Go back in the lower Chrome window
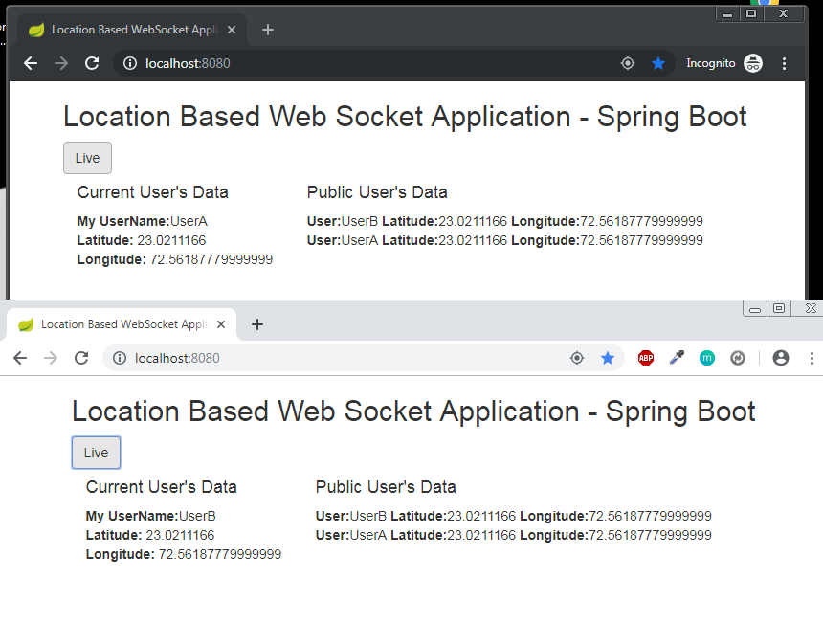Screen dimensions: 823x644 pyautogui.click(x=20, y=358)
